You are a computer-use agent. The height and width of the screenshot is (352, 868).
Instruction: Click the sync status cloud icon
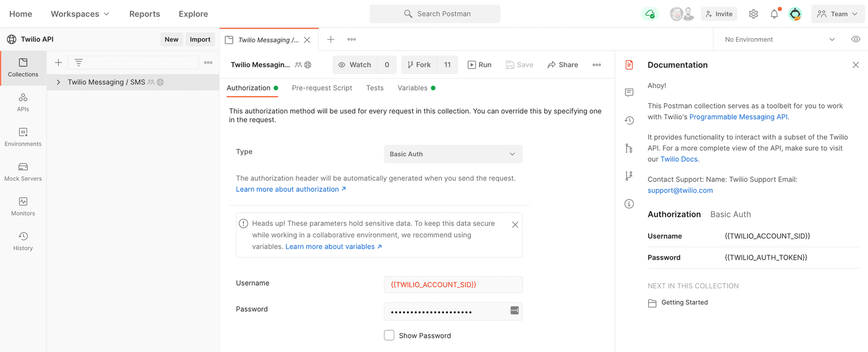650,14
